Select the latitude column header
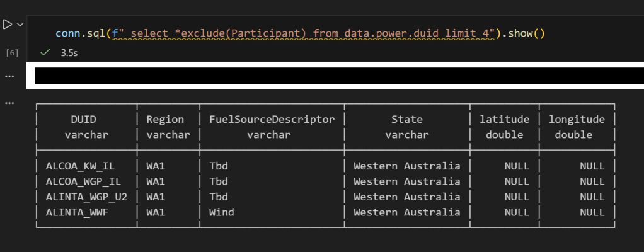This screenshot has width=644, height=252. tap(504, 119)
